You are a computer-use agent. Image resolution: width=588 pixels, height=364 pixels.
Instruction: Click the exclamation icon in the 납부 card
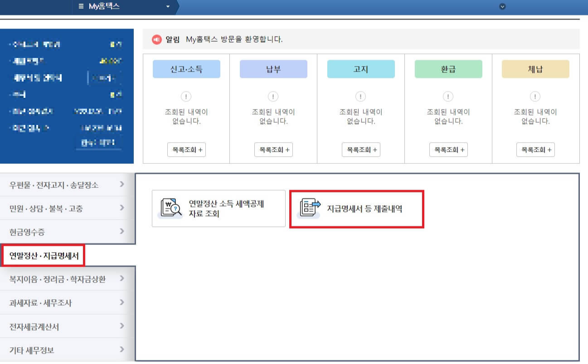pos(273,96)
